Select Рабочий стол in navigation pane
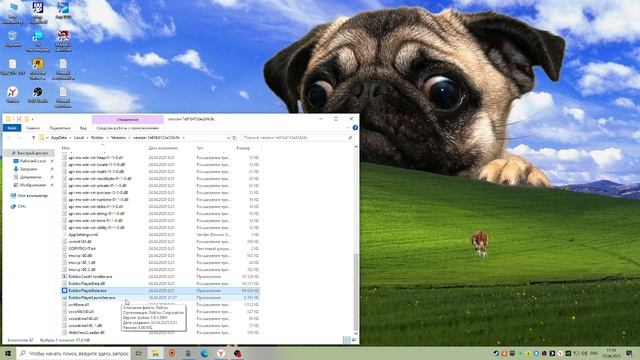Screen dimensions: 640x360 32,161
